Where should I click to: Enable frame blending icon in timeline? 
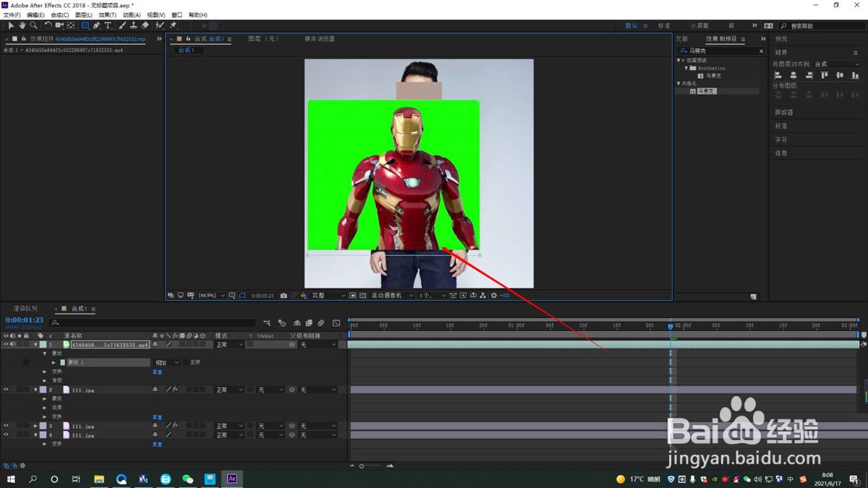[309, 322]
